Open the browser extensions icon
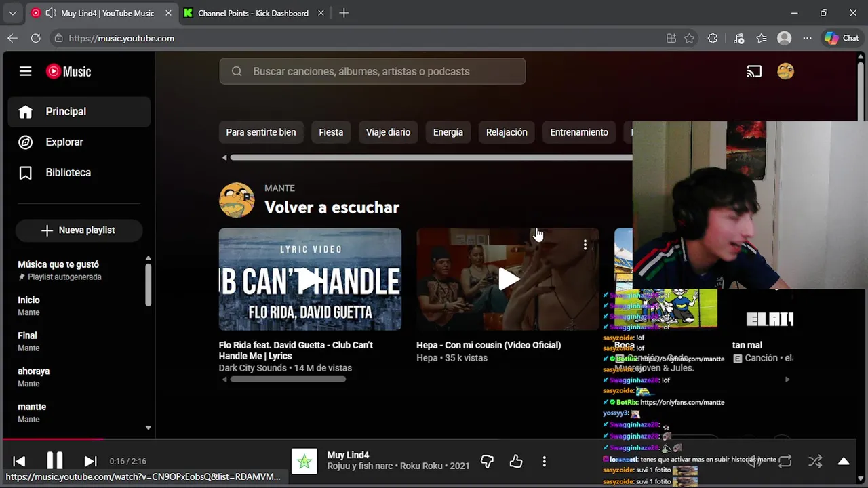Image resolution: width=868 pixels, height=488 pixels. [x=712, y=39]
